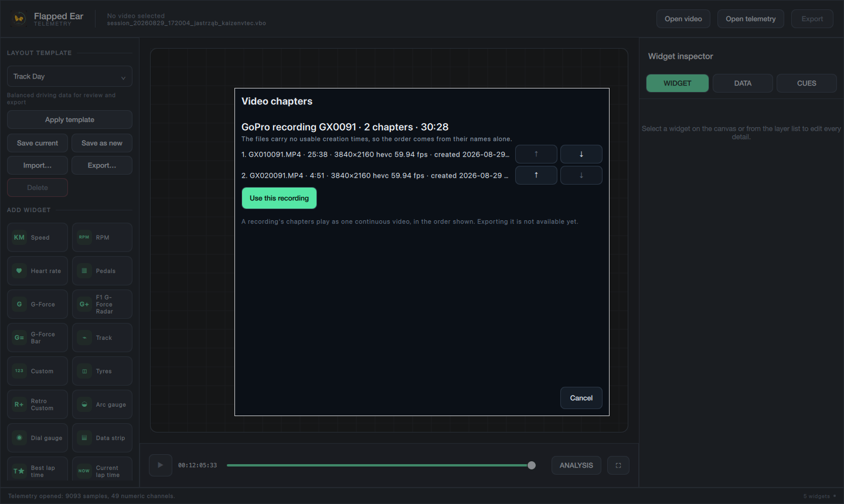Play the video preview
844x504 pixels.
click(160, 465)
